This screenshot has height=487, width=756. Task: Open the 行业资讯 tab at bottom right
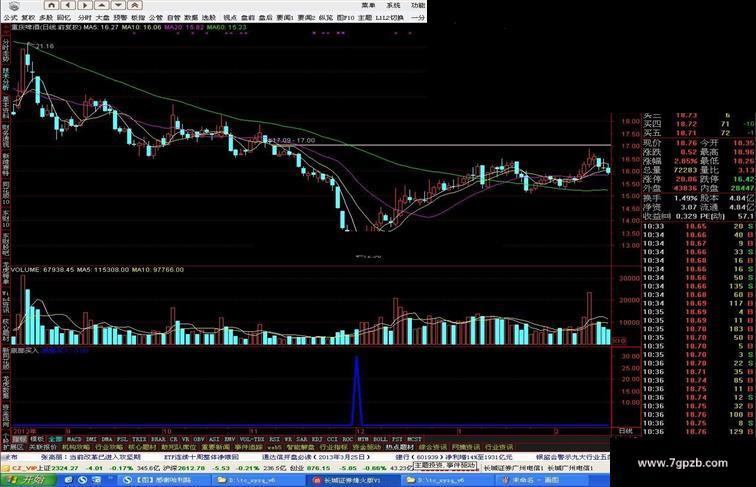click(x=499, y=447)
